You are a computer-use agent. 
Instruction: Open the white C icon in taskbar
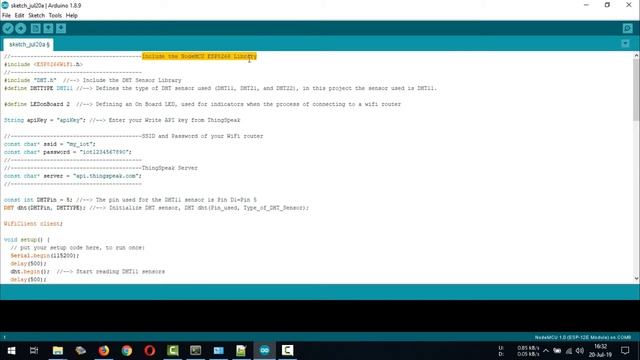287,350
